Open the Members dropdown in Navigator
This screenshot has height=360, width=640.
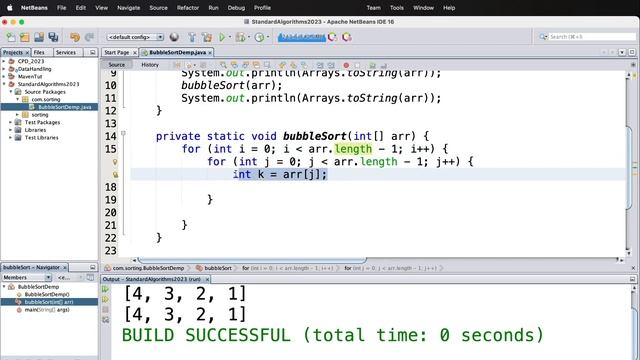pos(27,278)
